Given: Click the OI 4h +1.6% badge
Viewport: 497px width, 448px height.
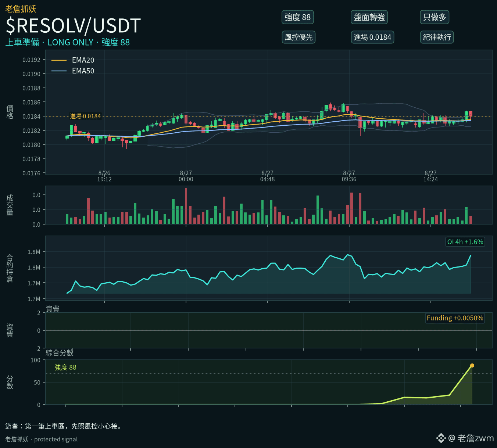Looking at the screenshot, I should (465, 242).
